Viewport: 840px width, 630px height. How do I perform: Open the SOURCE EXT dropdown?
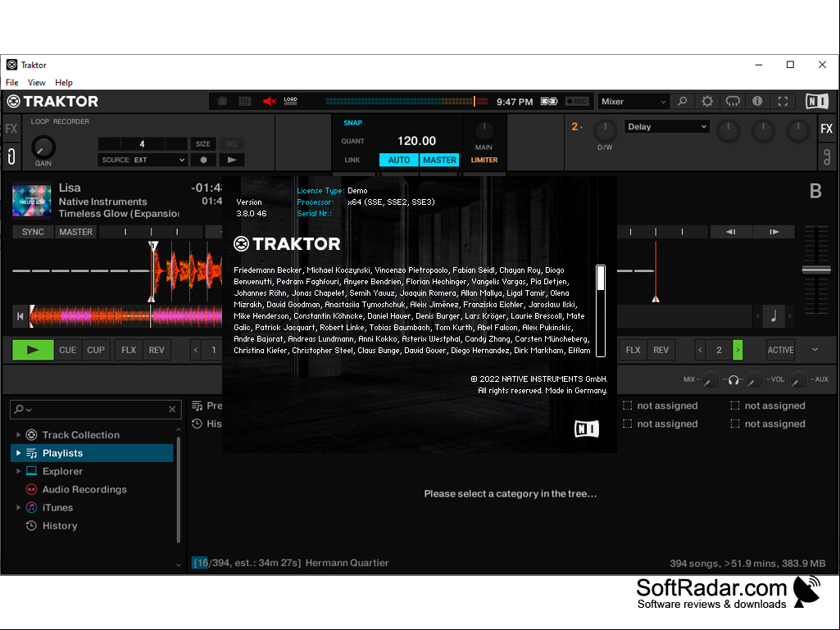tap(142, 160)
